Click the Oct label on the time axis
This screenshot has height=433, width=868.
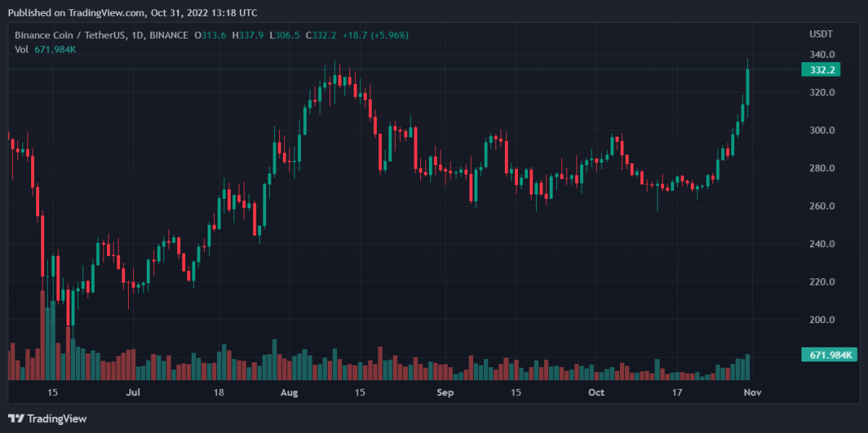coord(596,393)
